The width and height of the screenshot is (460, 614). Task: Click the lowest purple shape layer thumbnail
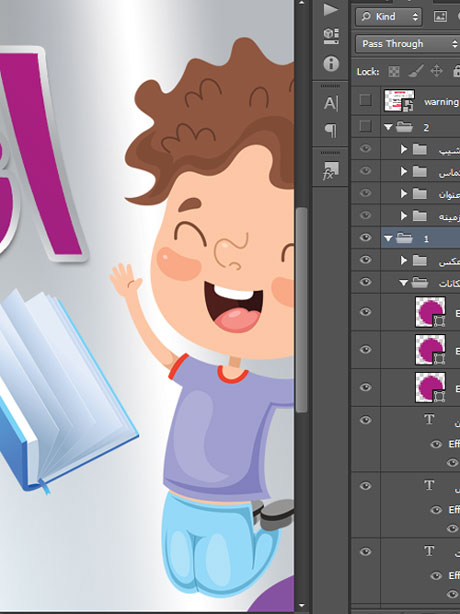point(430,387)
